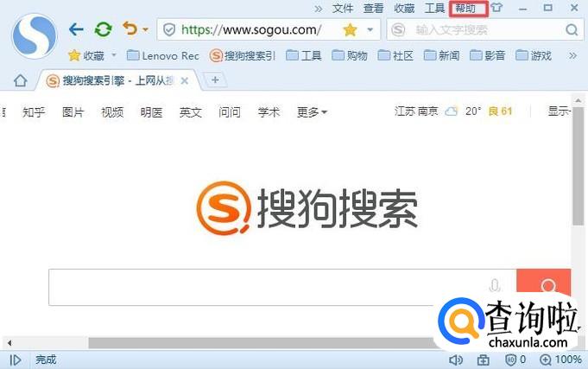This screenshot has width=588, height=369.
Task: Click the 100% zoom level control
Action: click(561, 359)
